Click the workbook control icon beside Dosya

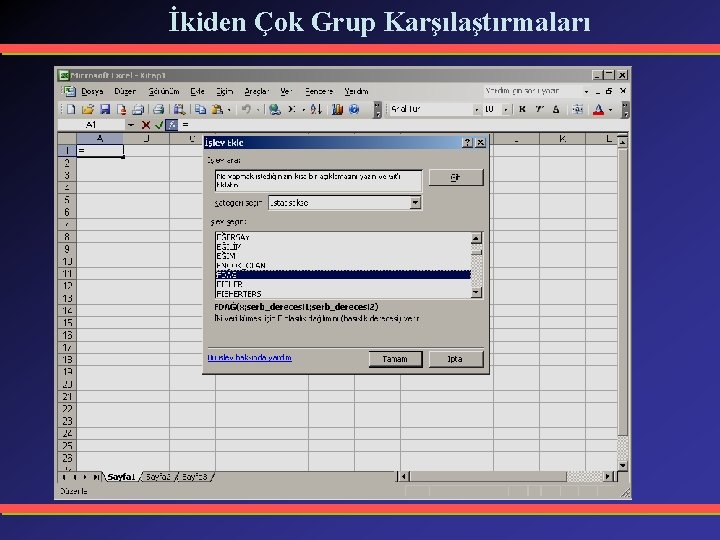tap(69, 91)
